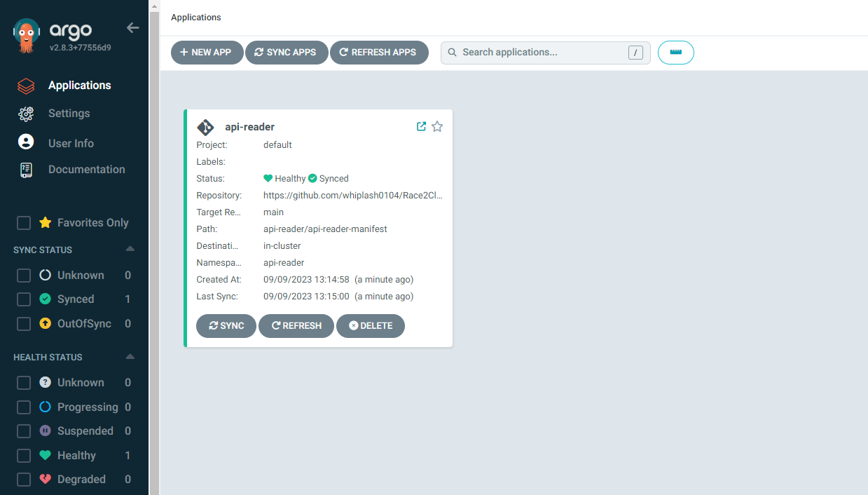Viewport: 868px width, 495px height.
Task: Select Applications in the sidebar
Action: click(79, 85)
